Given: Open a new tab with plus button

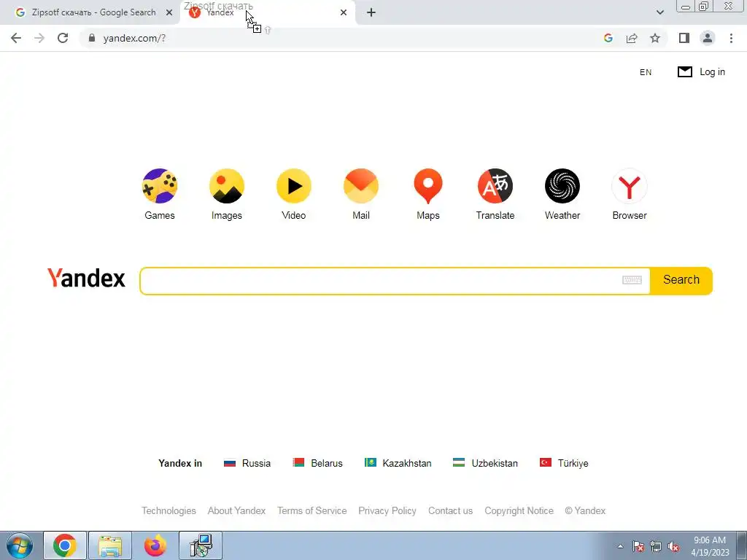Looking at the screenshot, I should click(371, 12).
